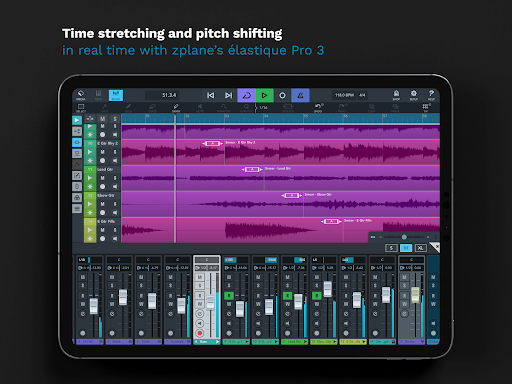512x384 pixels.
Task: Mute the E Gtr Rhy 2 track
Action: (103, 152)
